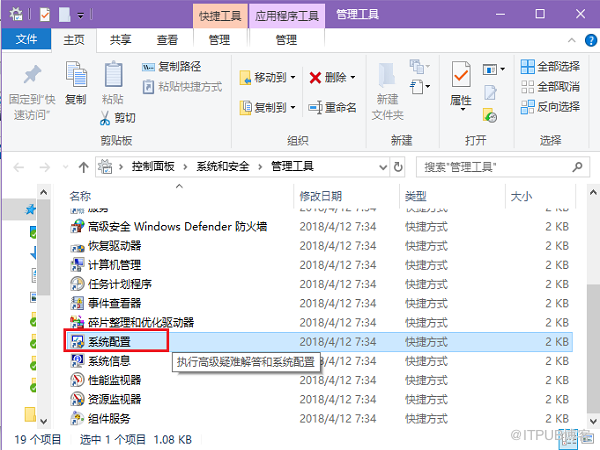Switch to the Home (主页) tab
This screenshot has width=600, height=450.
pyautogui.click(x=73, y=40)
